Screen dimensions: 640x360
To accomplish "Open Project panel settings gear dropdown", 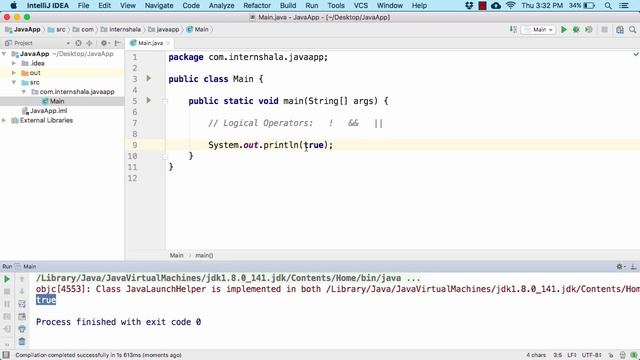I will (x=105, y=43).
